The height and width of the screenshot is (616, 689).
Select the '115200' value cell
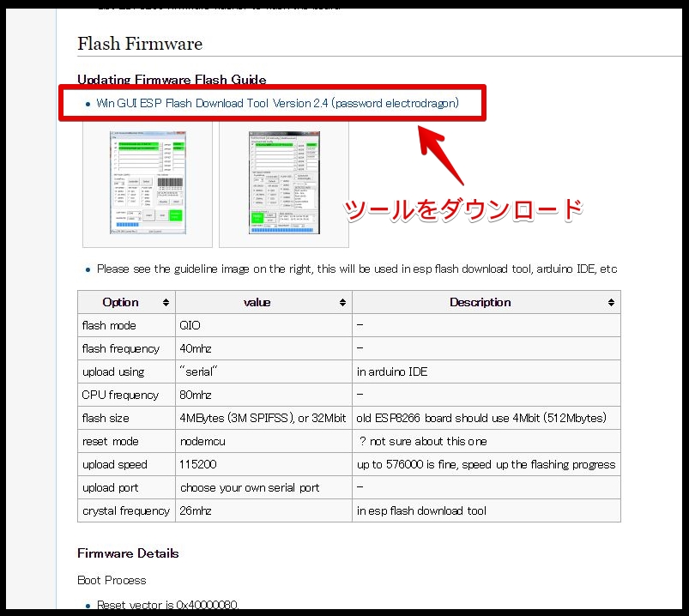coord(263,465)
